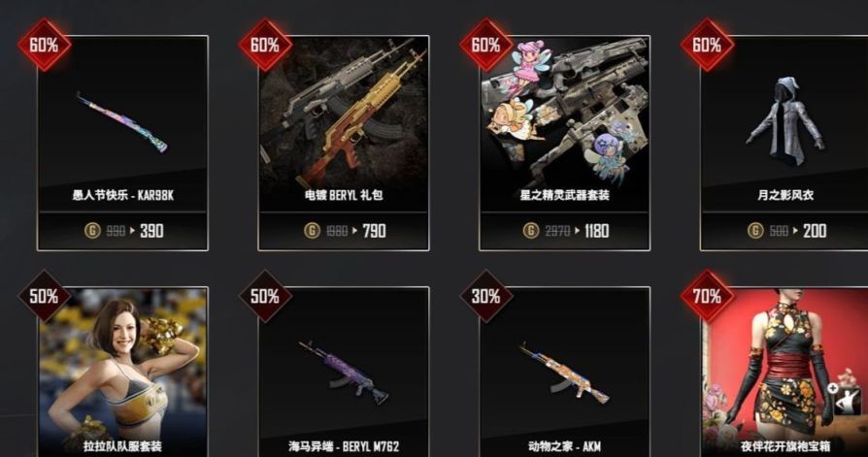The height and width of the screenshot is (457, 868).
Task: Open the 电镀 BERYL 礼包 bundle image
Action: [343, 114]
